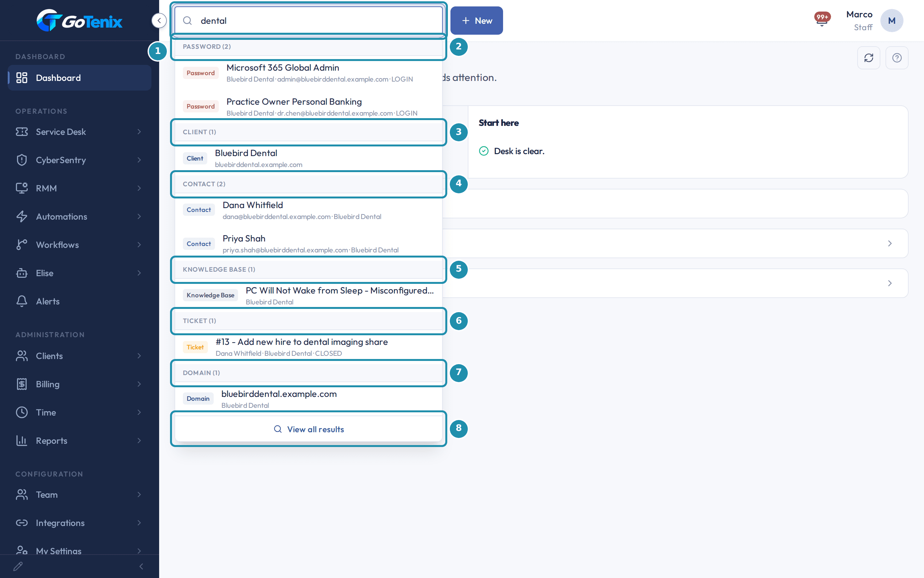Image resolution: width=924 pixels, height=578 pixels.
Task: Click the CyberSentry shield icon
Action: (22, 160)
